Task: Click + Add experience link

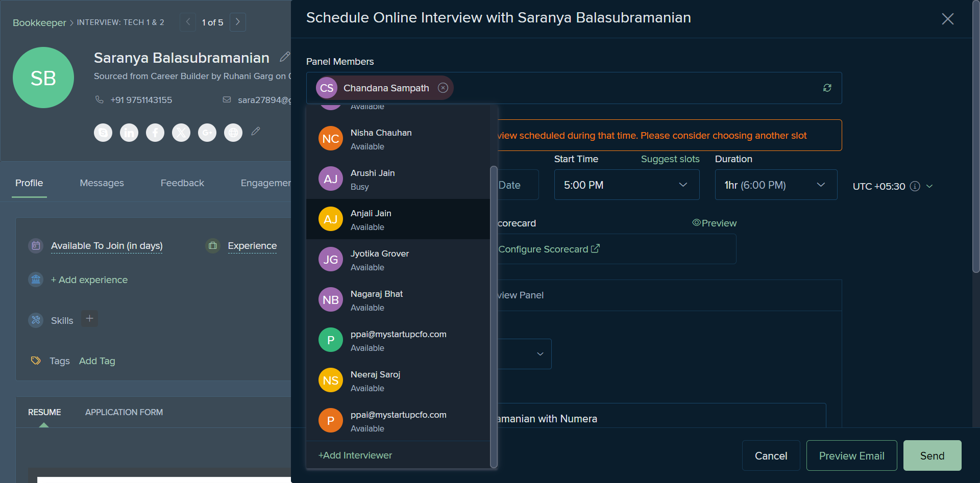Action: 89,279
